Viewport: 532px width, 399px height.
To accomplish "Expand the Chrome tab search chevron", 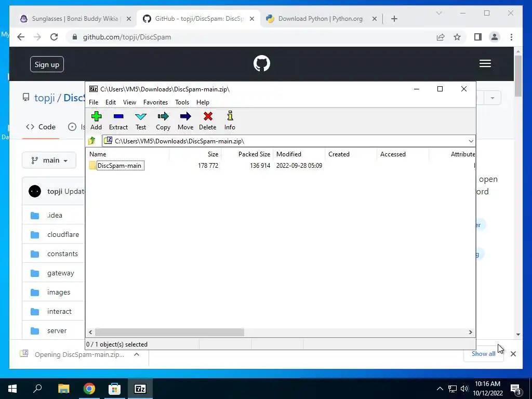I will pos(438,13).
